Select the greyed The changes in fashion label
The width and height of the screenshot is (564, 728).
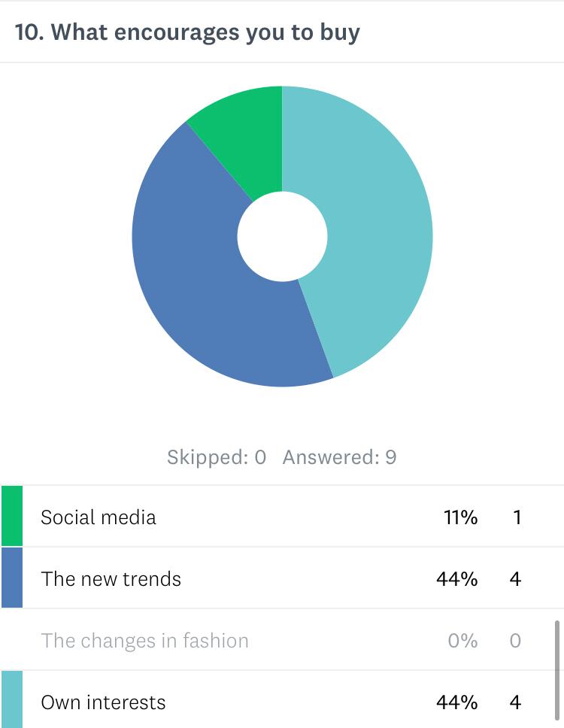click(144, 641)
